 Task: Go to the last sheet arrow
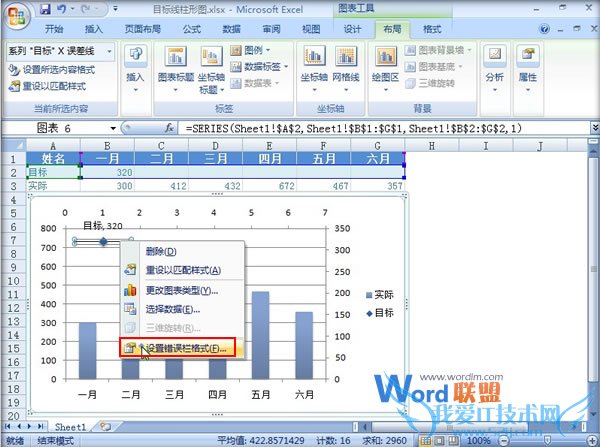point(40,426)
